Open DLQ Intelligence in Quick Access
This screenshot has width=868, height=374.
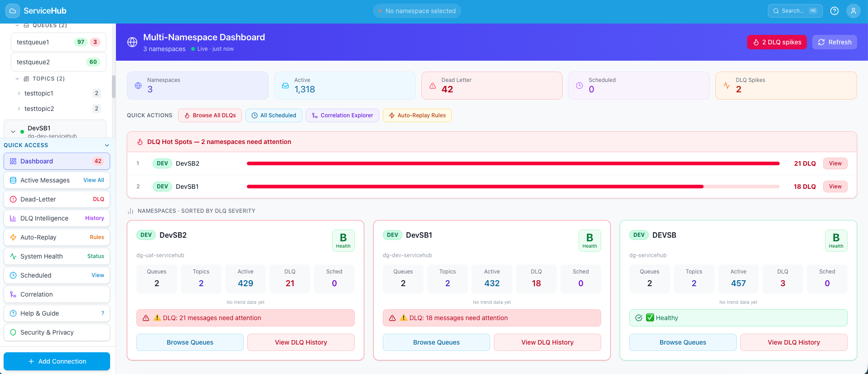pos(57,218)
